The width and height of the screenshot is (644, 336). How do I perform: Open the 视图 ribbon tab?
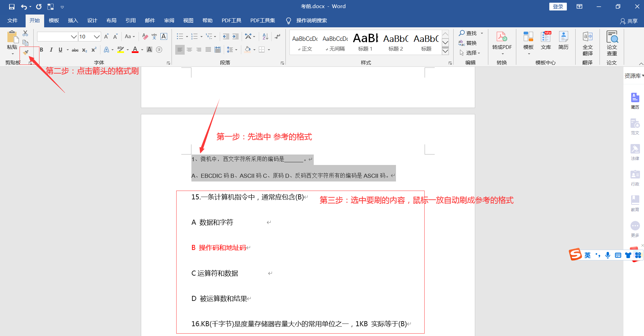(188, 20)
